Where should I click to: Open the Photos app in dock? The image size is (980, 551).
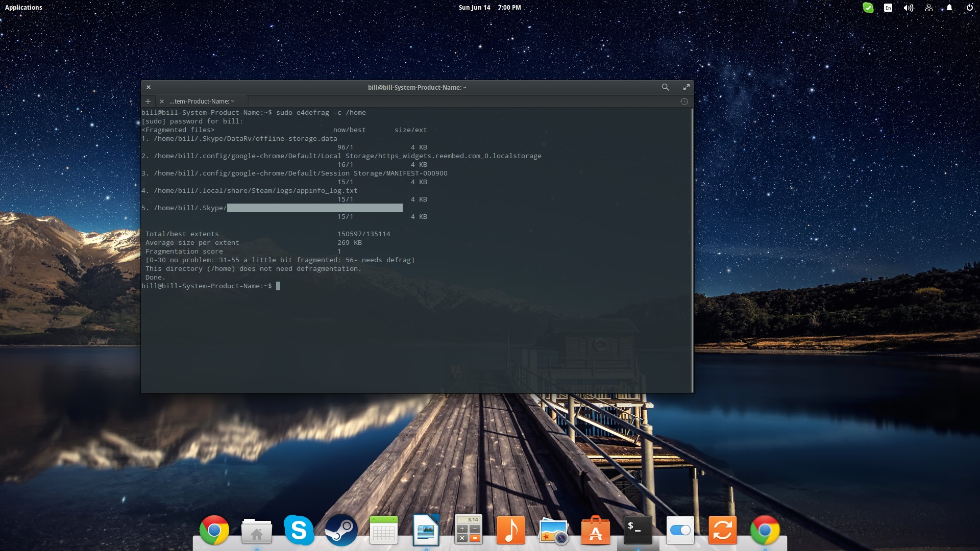(x=553, y=532)
